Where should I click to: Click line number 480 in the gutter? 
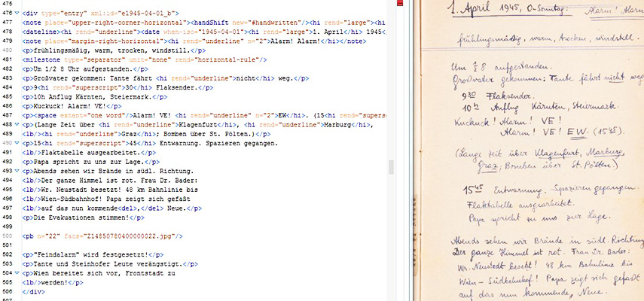coord(8,50)
